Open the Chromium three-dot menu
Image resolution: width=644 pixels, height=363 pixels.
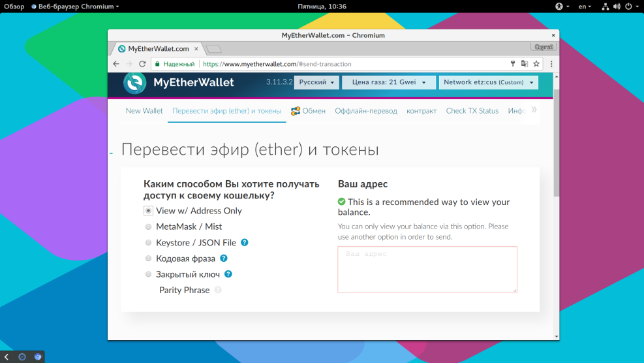551,64
